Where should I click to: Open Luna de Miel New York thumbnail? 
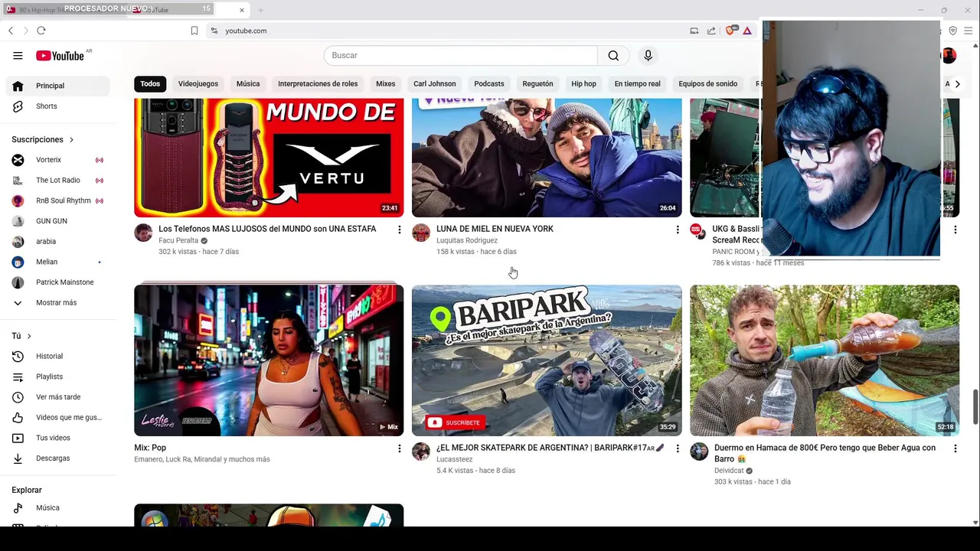coord(547,158)
